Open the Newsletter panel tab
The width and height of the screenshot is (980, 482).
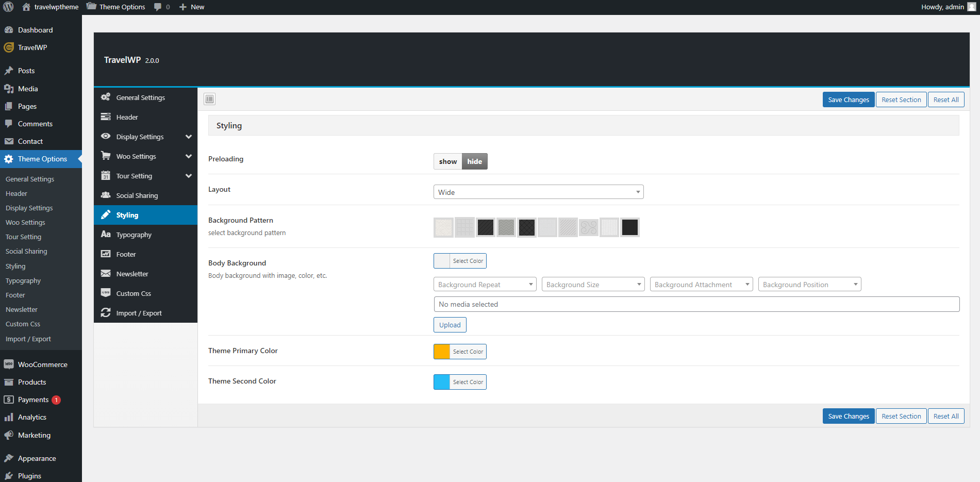click(x=145, y=274)
